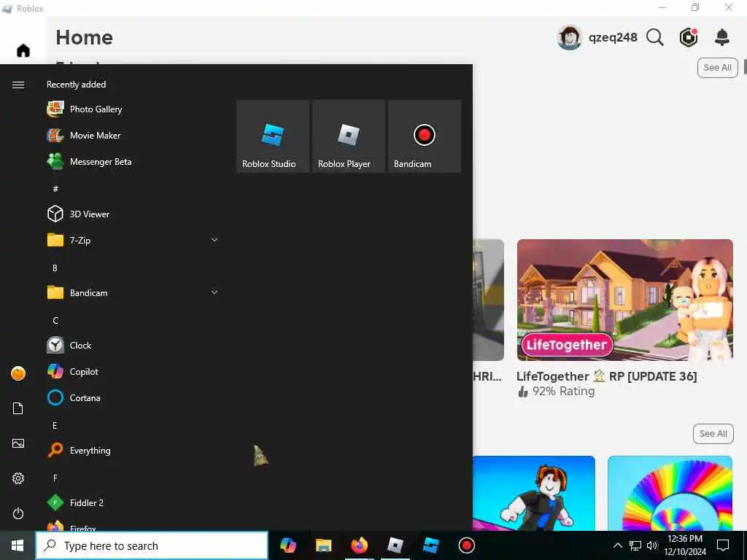Open Copilot from the taskbar
Viewport: 747px width, 560px height.
point(287,545)
